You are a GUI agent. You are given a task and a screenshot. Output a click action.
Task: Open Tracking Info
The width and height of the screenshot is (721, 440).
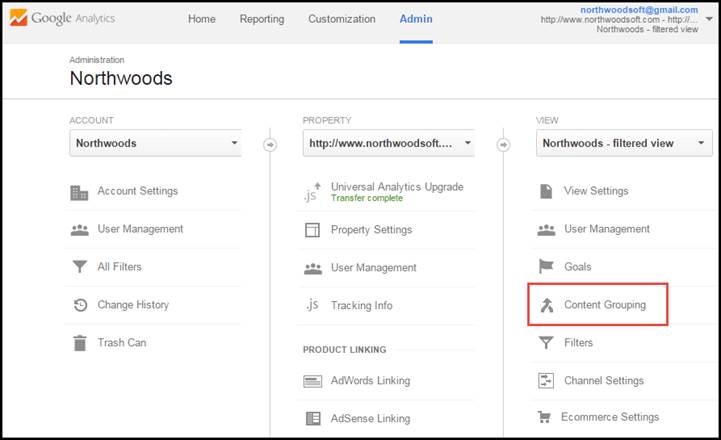pos(362,305)
